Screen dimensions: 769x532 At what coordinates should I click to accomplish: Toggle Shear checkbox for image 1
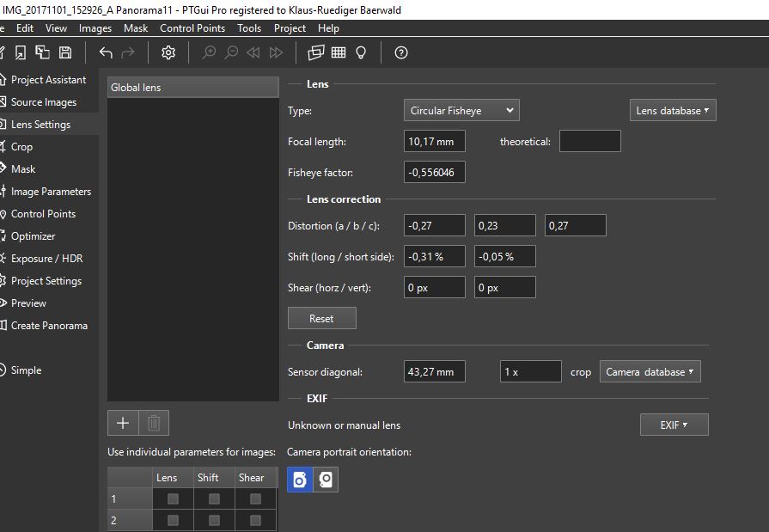click(x=255, y=498)
